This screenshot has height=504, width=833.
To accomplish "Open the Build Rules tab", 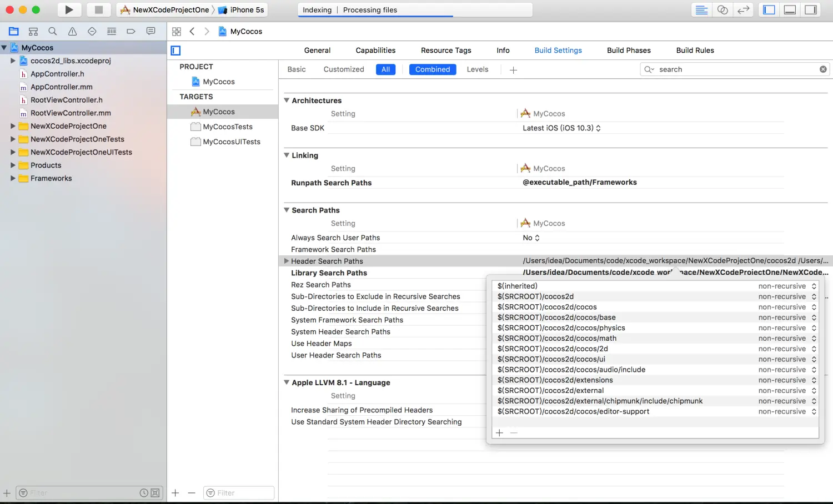I will (695, 51).
